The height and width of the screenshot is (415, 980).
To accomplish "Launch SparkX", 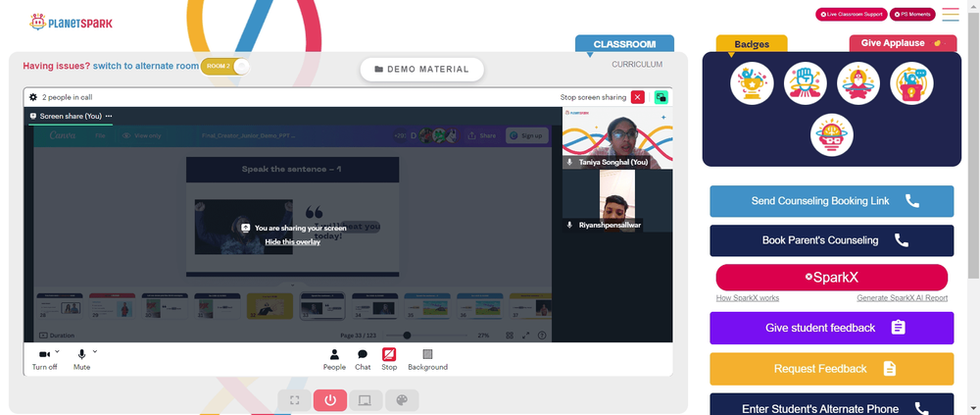I will click(x=831, y=278).
